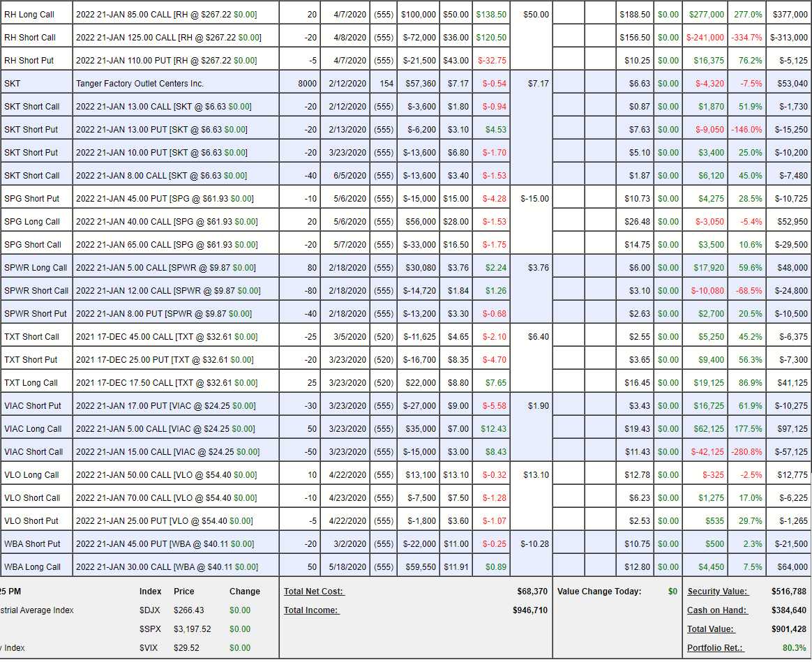Click the "Total Net Cost:" link

[x=314, y=592]
